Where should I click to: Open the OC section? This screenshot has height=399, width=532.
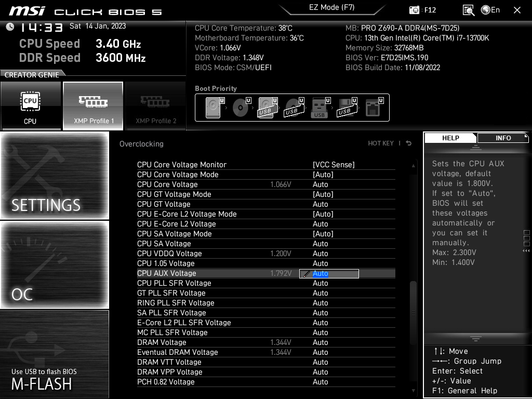click(55, 264)
